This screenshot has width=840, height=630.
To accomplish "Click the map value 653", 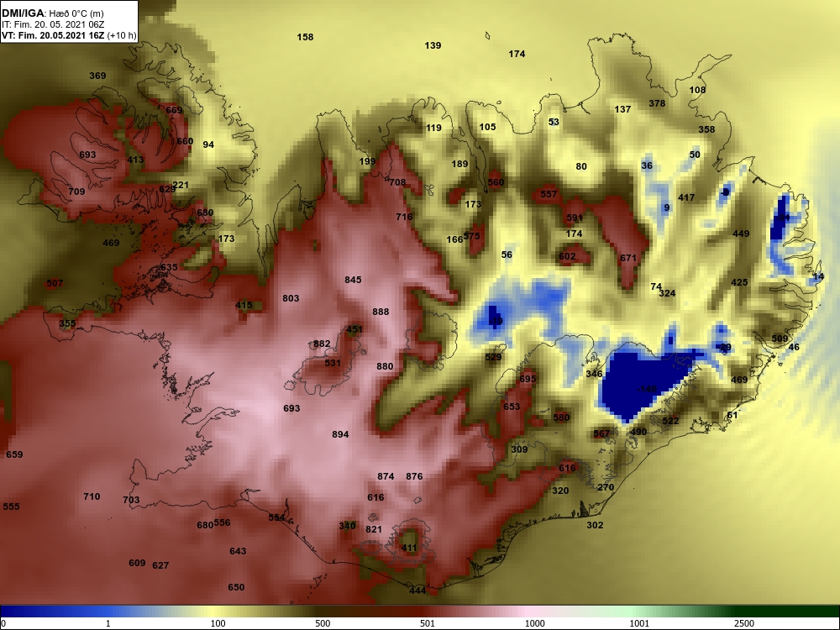I will (x=512, y=407).
